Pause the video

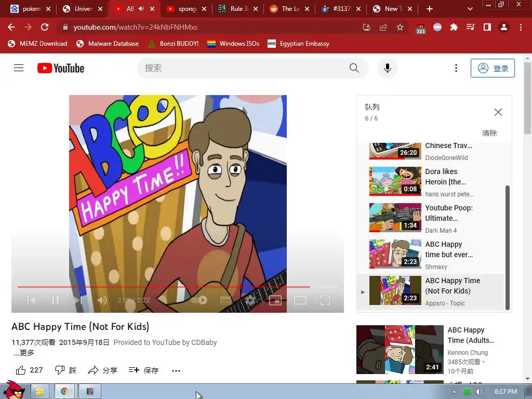click(55, 300)
